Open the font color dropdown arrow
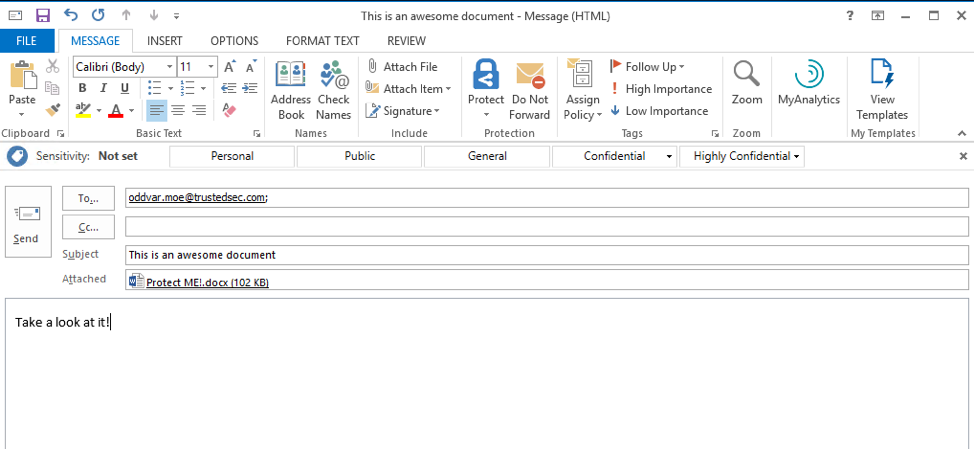The image size is (974, 449). point(131,111)
